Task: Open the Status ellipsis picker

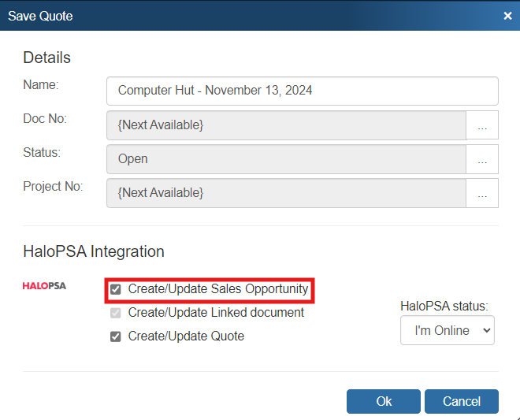Action: tap(482, 159)
